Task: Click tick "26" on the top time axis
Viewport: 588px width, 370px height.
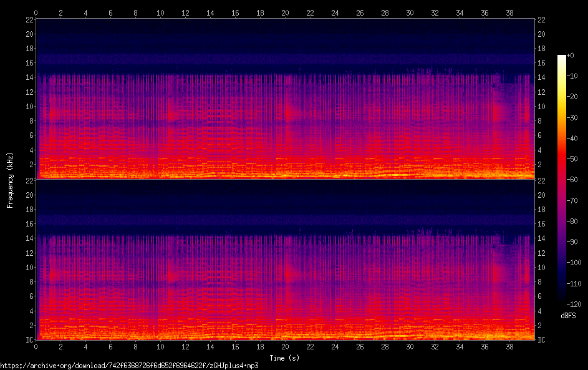Action: [x=360, y=12]
